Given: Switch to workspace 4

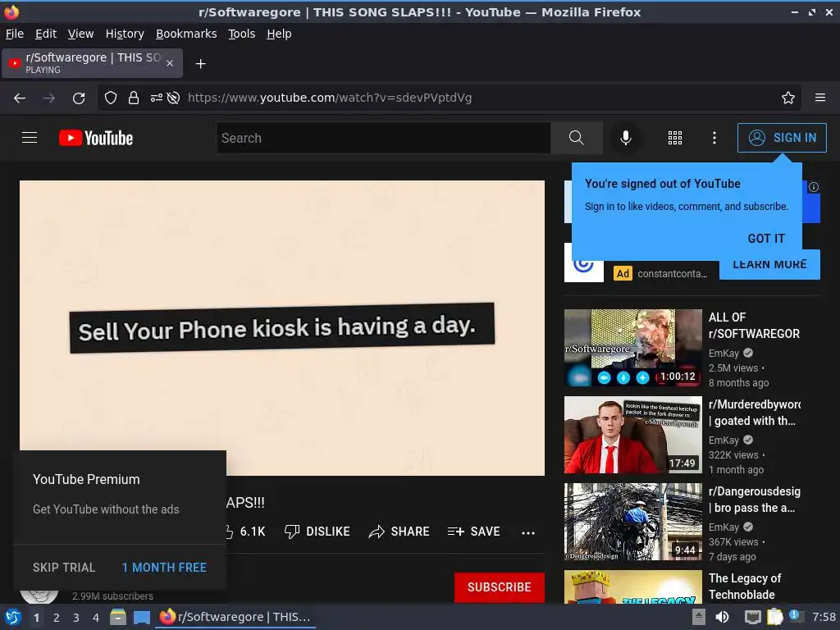Looking at the screenshot, I should point(95,618).
